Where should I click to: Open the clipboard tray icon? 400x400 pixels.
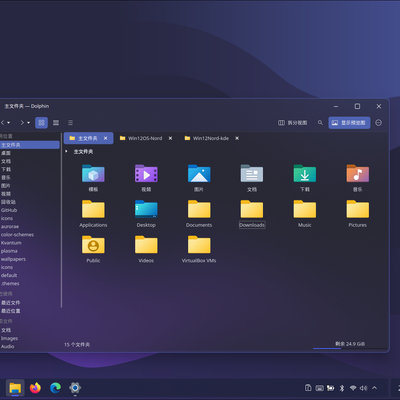308,388
